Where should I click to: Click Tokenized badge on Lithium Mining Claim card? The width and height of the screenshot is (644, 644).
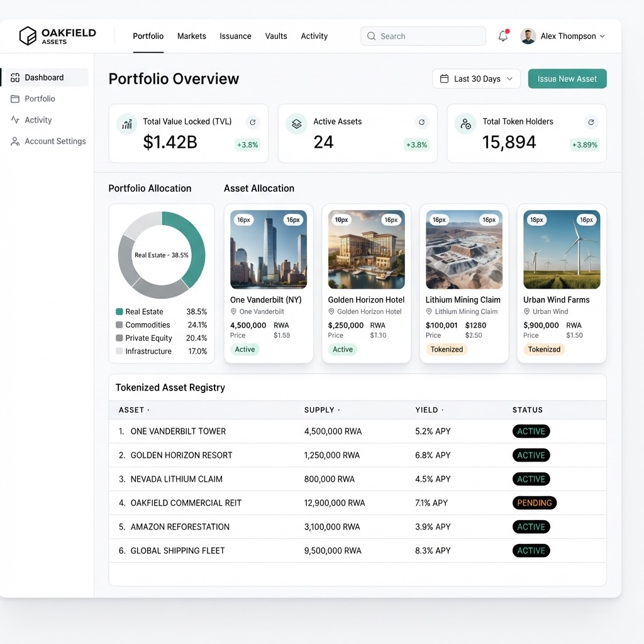tap(447, 350)
